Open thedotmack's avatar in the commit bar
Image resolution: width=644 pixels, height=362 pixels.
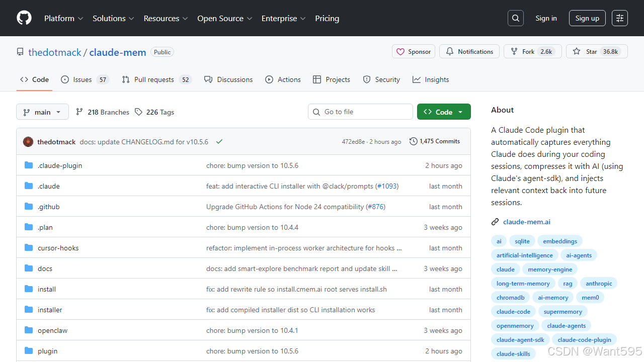(x=28, y=142)
